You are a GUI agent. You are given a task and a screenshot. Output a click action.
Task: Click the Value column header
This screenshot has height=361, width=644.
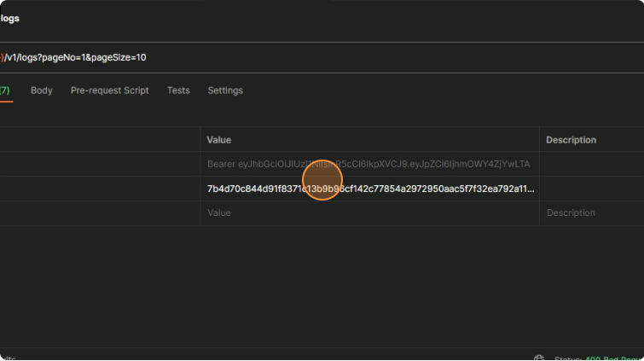click(x=219, y=140)
